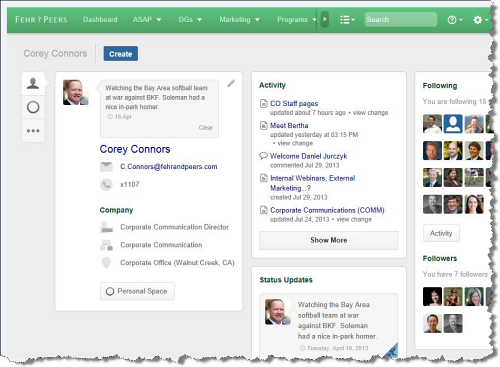Open the help question mark menu
This screenshot has height=367, width=500.
455,20
